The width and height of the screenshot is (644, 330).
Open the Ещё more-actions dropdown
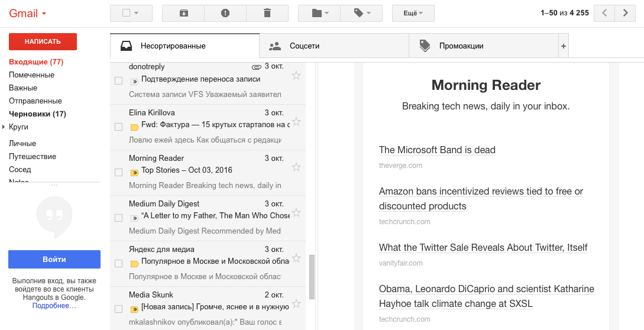[413, 13]
